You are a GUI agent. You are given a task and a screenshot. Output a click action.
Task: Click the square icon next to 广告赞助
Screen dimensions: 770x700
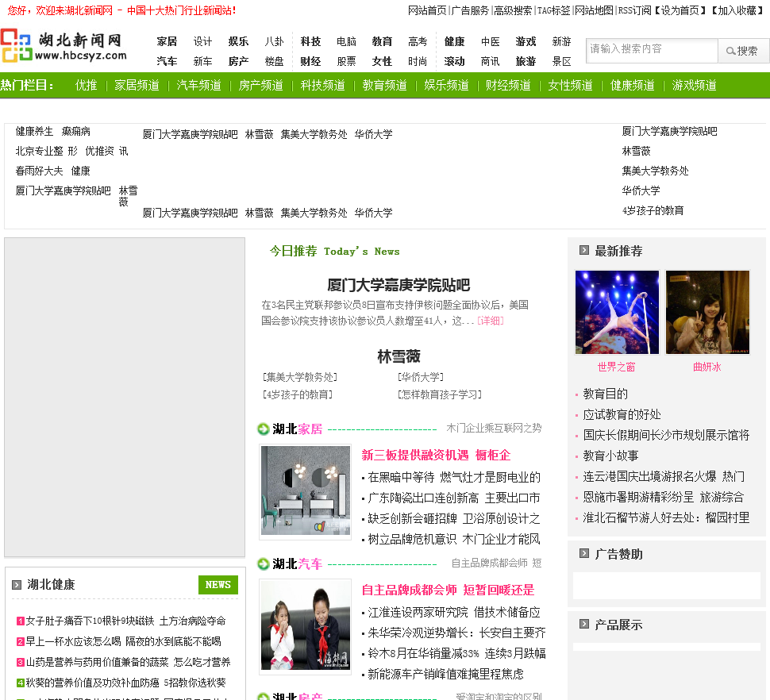coord(584,554)
